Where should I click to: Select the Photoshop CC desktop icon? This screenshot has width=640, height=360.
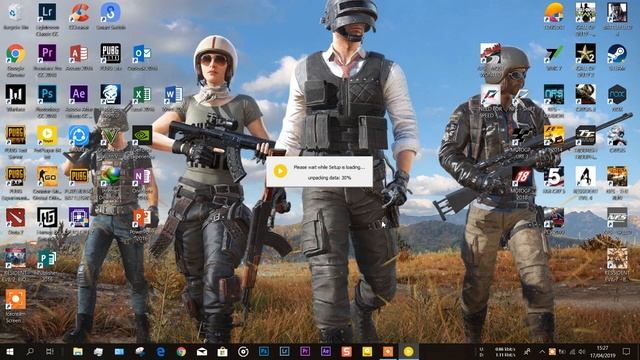(x=47, y=94)
